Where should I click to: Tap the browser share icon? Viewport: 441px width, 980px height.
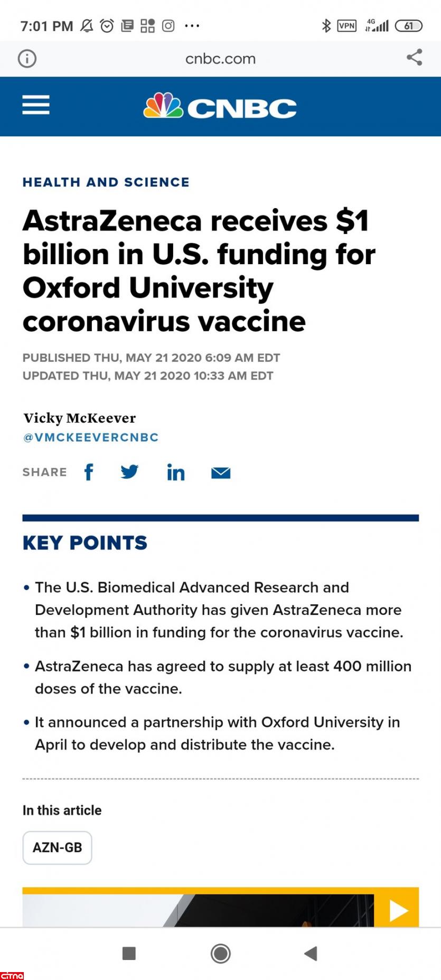pos(415,58)
